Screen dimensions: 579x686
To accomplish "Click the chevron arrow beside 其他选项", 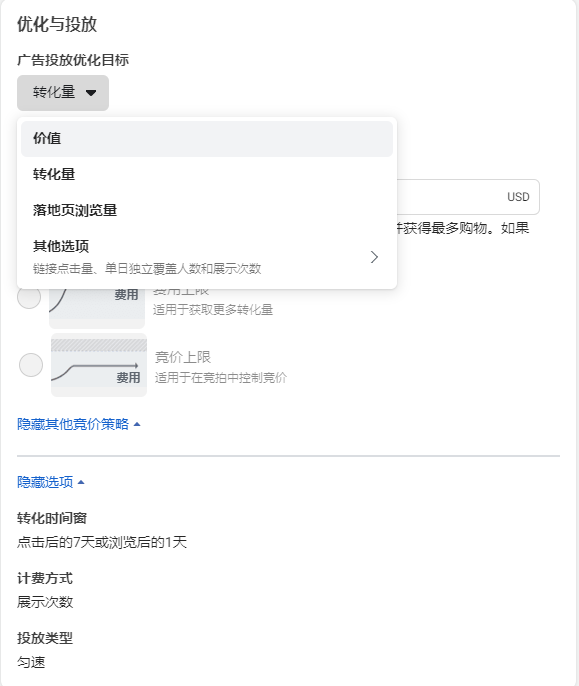I will 374,257.
